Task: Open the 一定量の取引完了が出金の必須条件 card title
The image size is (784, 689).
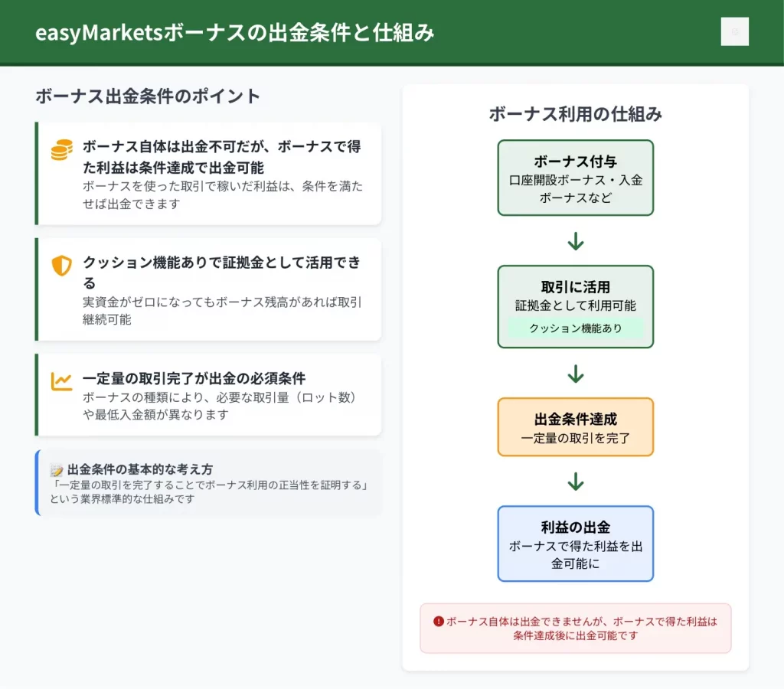Action: (194, 378)
